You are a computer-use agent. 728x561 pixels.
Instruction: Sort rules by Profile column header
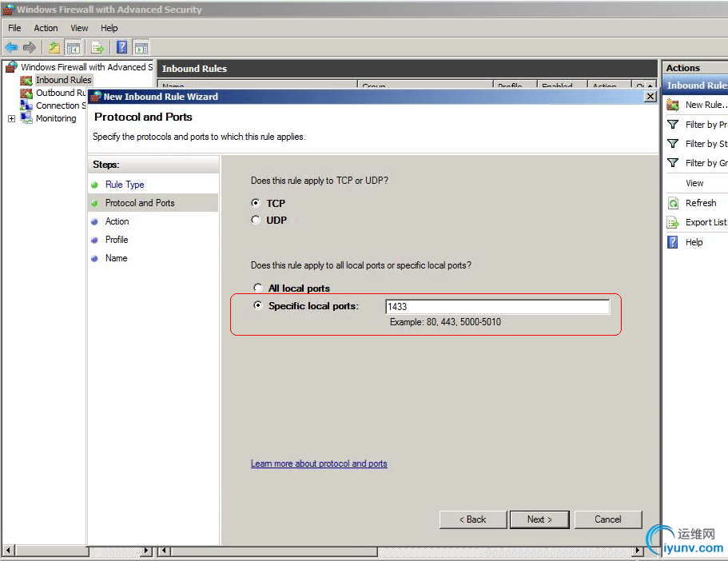pyautogui.click(x=515, y=85)
